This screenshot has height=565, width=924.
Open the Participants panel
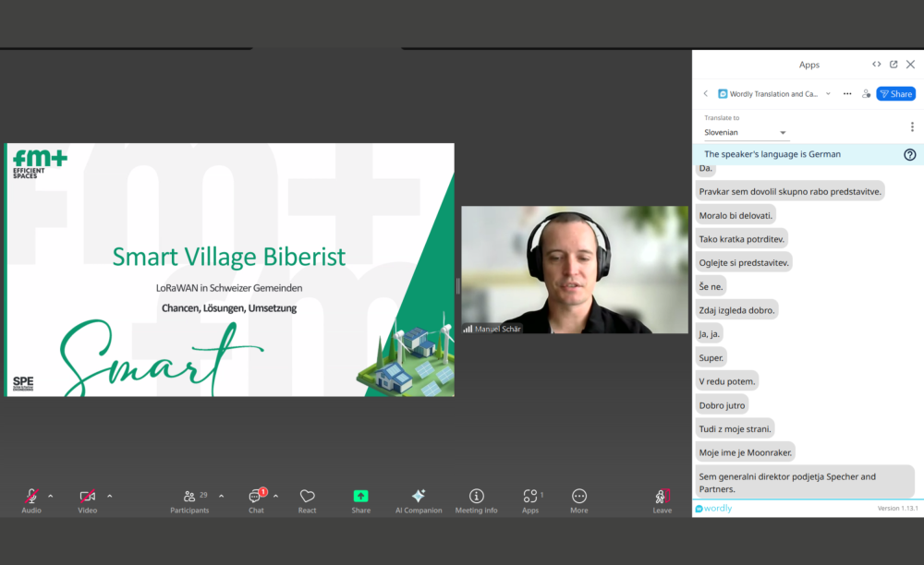pos(189,501)
